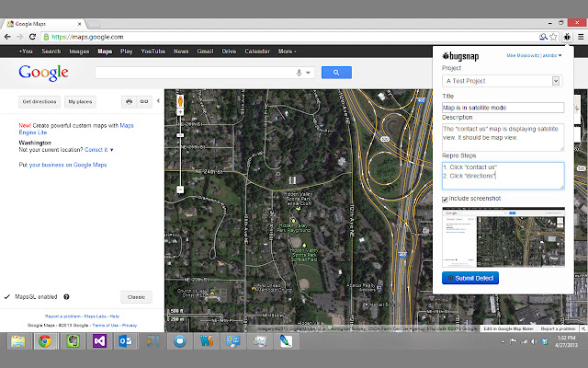Click the My places button

click(x=80, y=102)
